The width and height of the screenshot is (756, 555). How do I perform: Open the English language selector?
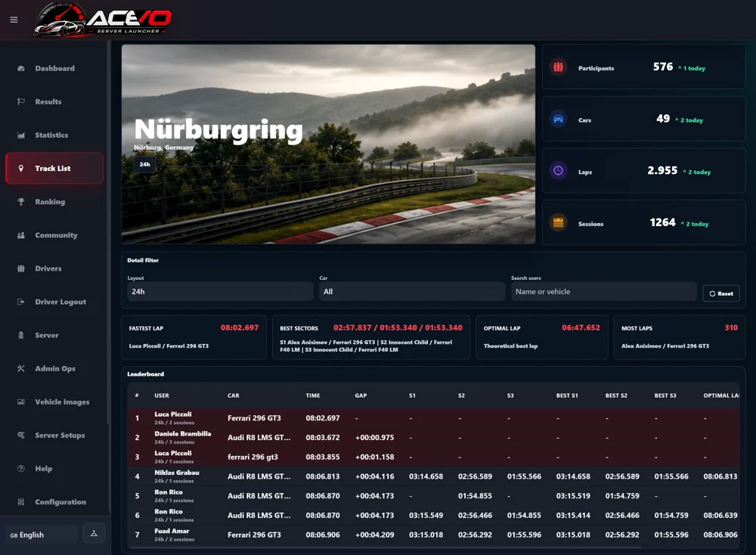point(42,535)
